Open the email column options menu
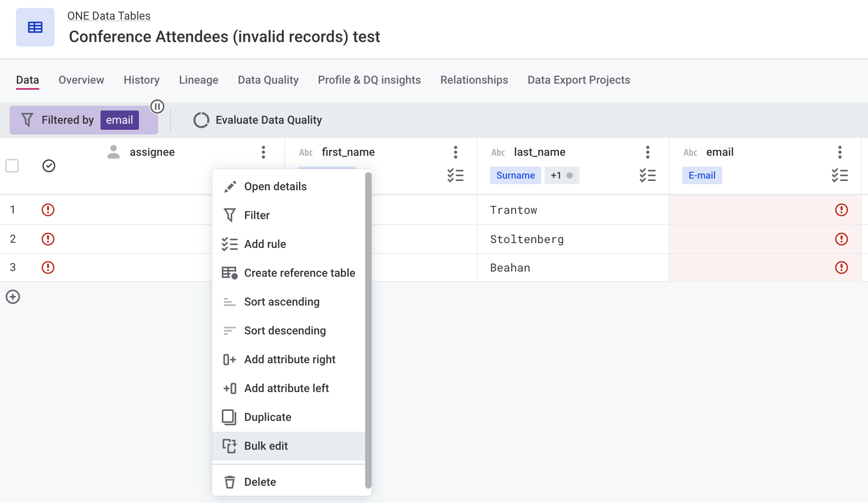 coord(840,152)
